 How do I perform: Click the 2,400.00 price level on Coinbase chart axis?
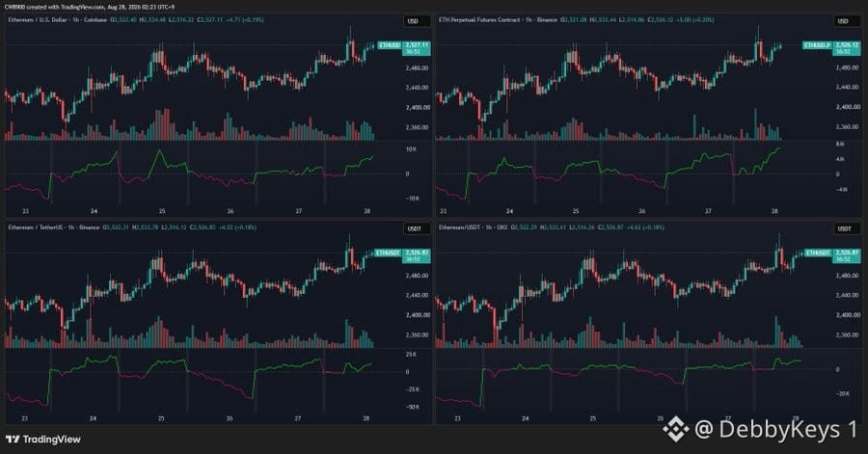click(418, 107)
